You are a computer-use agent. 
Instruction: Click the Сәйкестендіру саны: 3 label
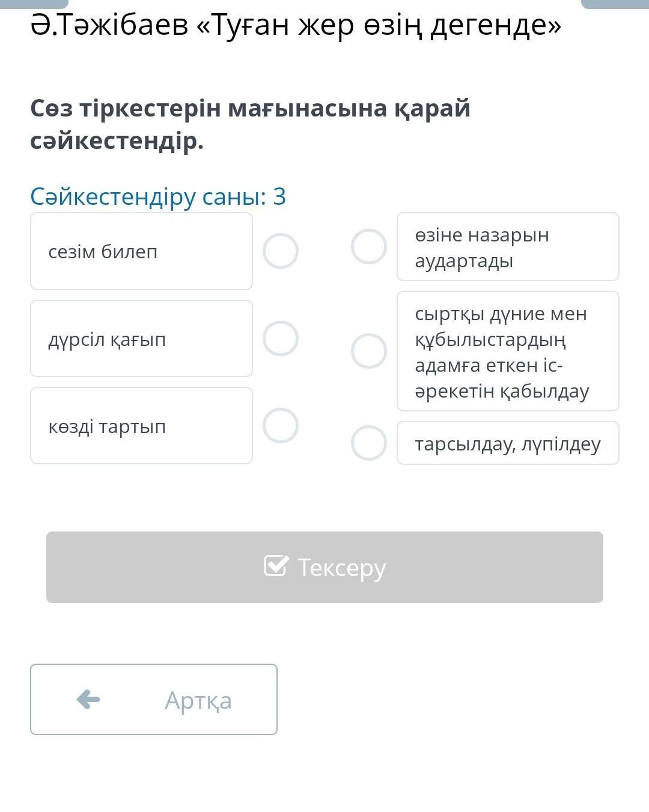point(158,196)
